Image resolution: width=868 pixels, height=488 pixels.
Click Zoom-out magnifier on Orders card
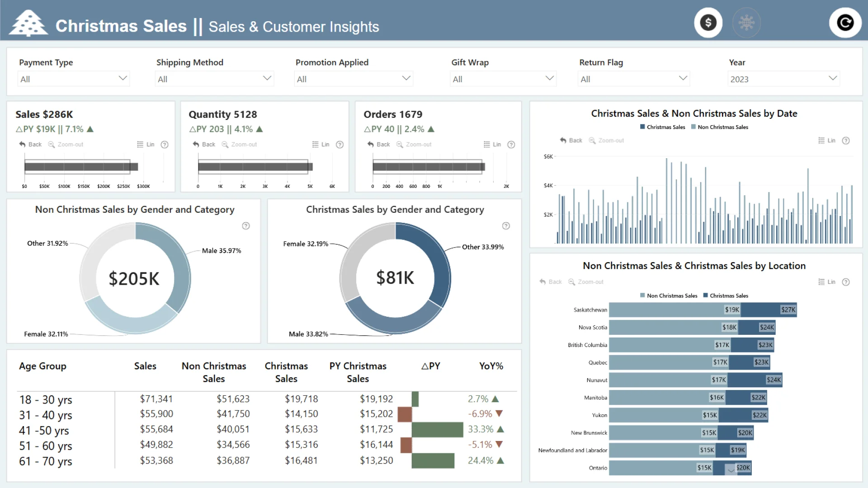(414, 145)
